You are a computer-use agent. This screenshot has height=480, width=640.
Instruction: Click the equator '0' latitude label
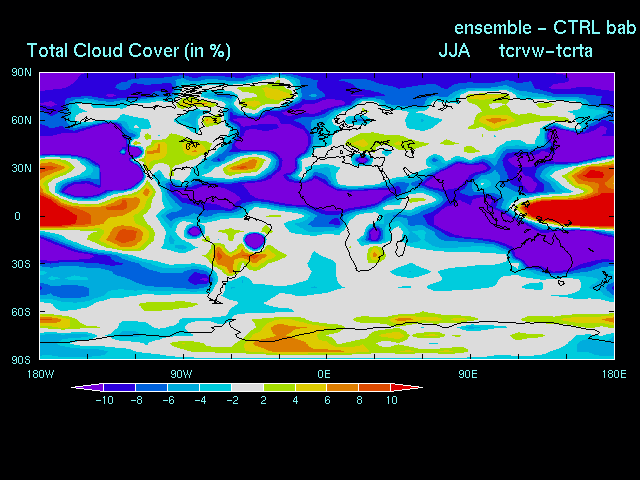pos(17,216)
